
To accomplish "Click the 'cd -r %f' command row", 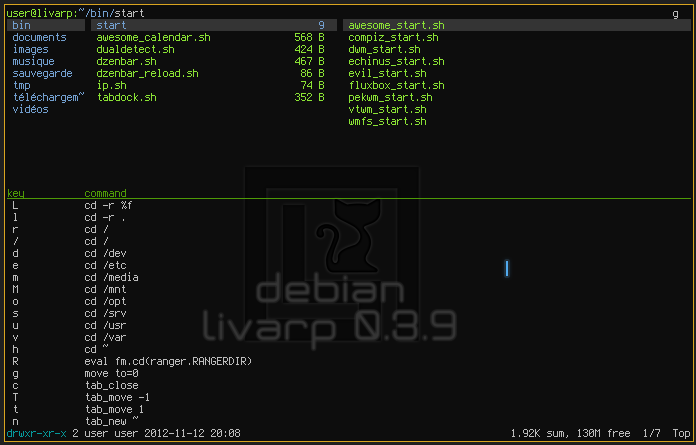I will click(x=108, y=205).
